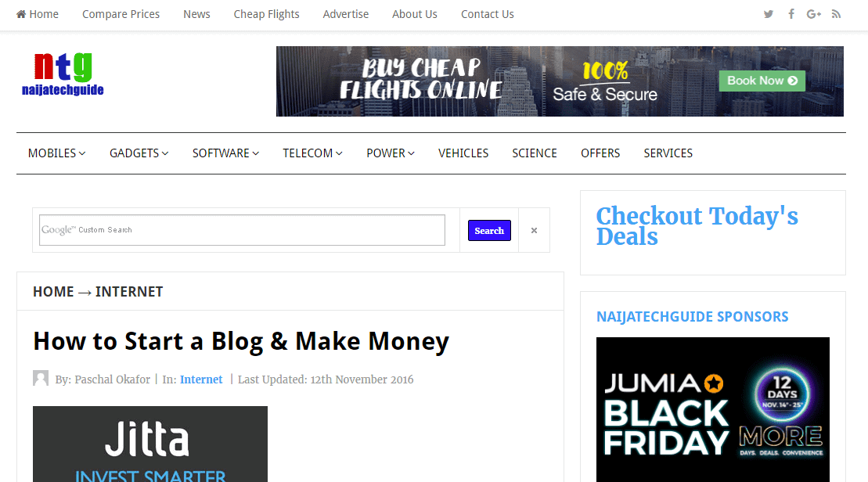
Task: Open the News page
Action: (196, 14)
